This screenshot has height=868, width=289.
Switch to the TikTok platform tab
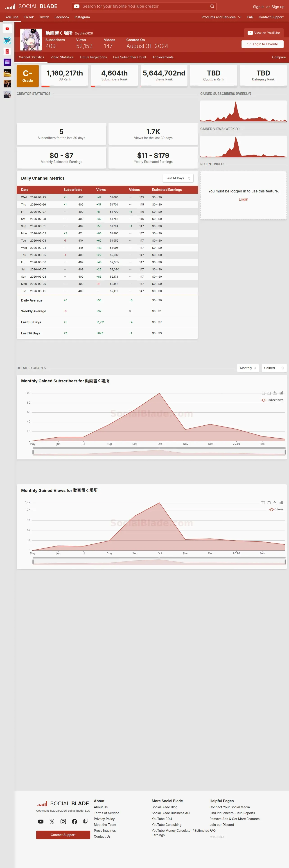(29, 17)
